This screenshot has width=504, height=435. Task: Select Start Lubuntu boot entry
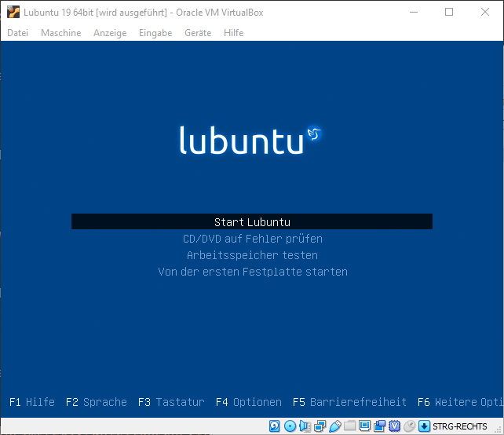click(252, 221)
